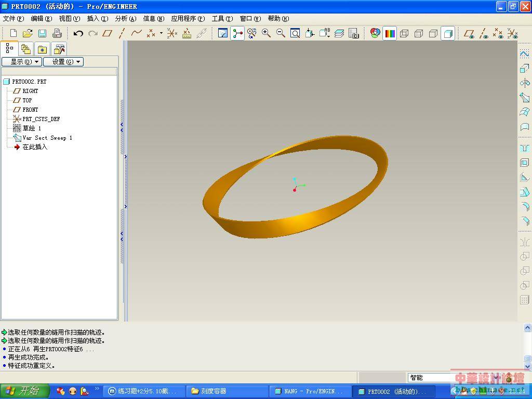
Task: Select the datum point tool
Action: 151,33
